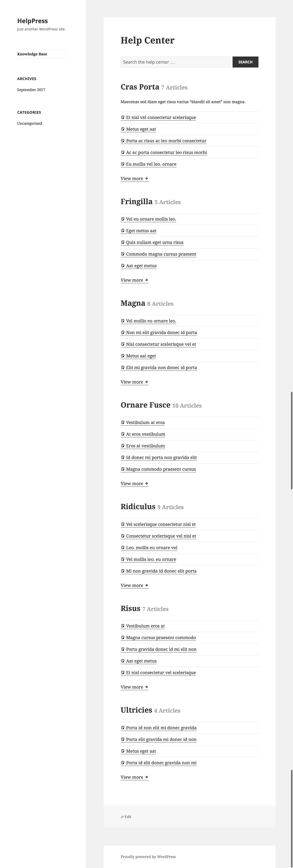Expand Ornare Fusce with View more
This screenshot has height=868, width=293.
pyautogui.click(x=134, y=484)
